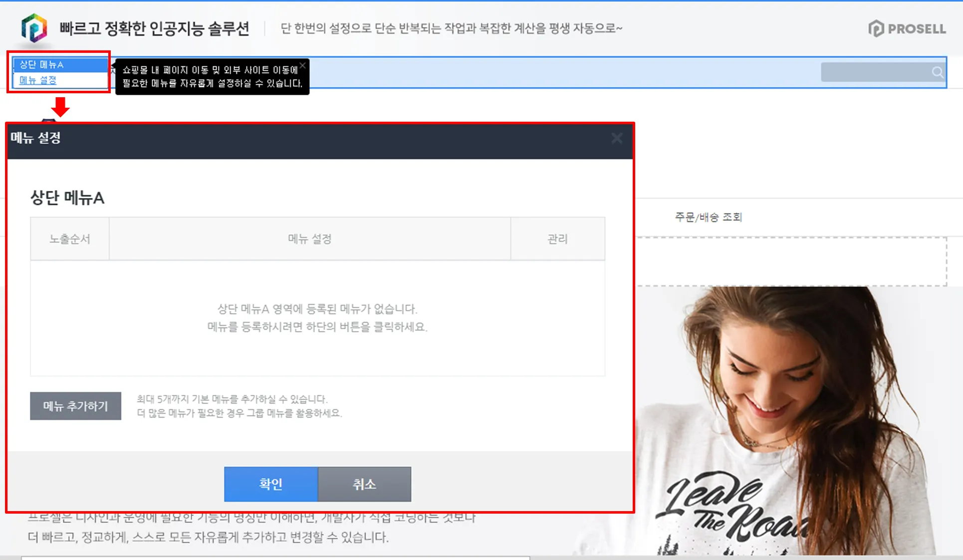Click the 관리 column header

(x=557, y=239)
